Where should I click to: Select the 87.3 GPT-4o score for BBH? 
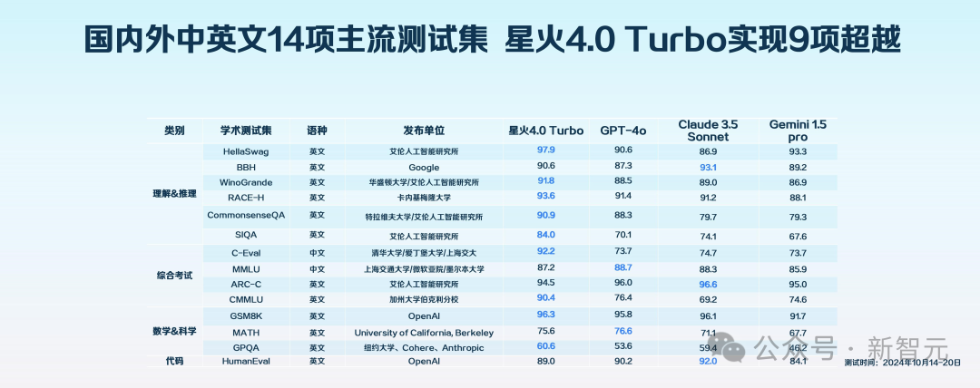pyautogui.click(x=623, y=166)
